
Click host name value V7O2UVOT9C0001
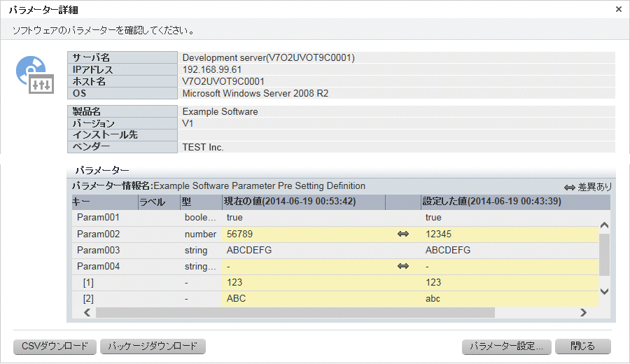click(223, 81)
